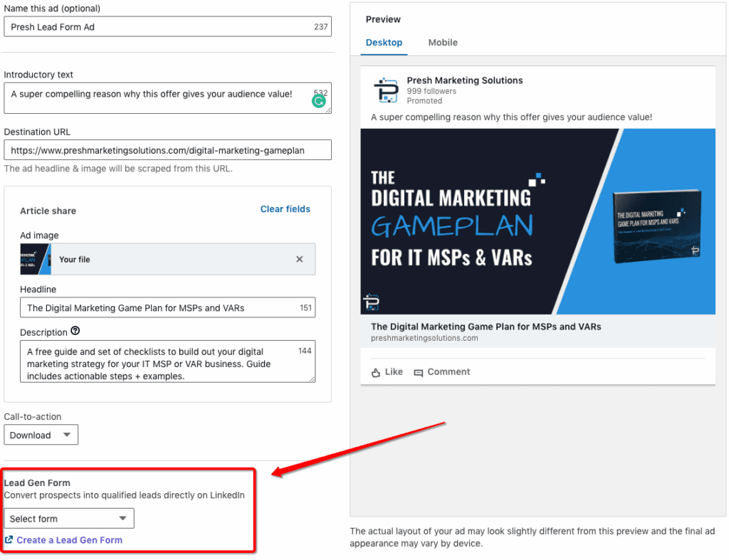Click the Description text area
Screen dimensions: 729x560
[x=167, y=361]
